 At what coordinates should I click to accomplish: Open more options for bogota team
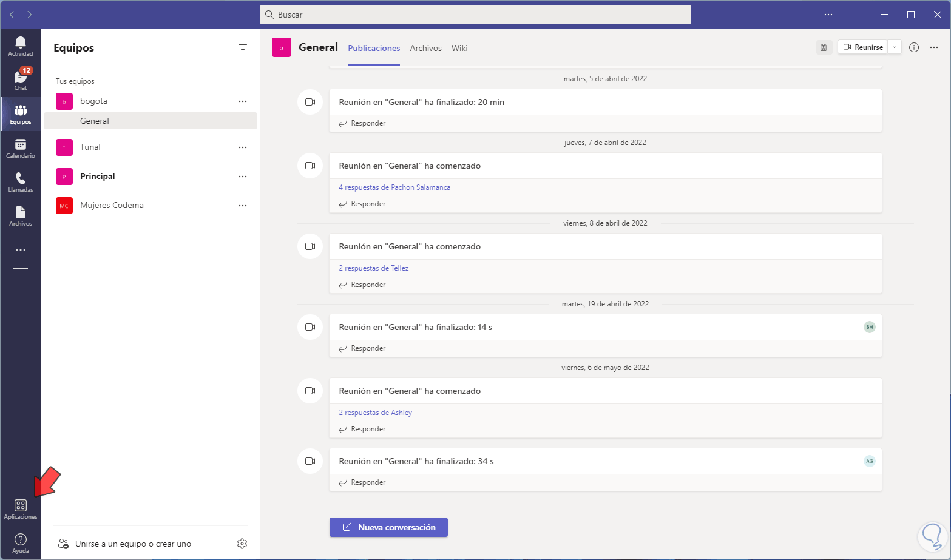(x=243, y=101)
